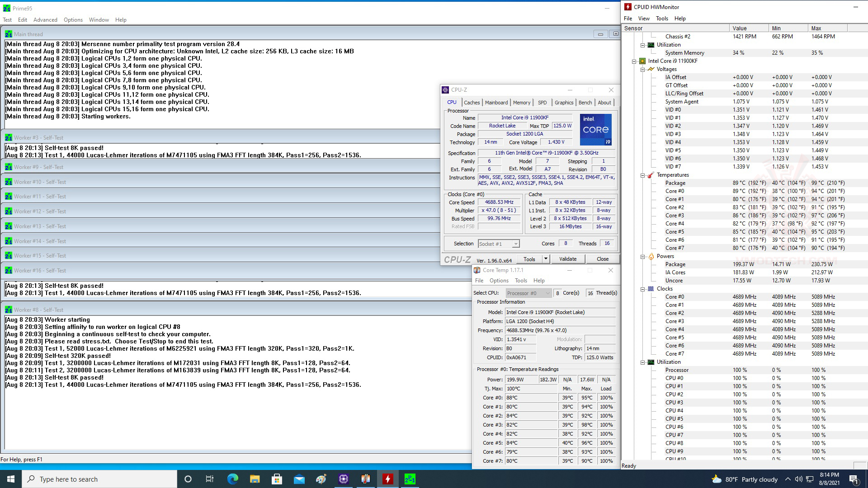Collapse the Intel Core i9 11900KF node
This screenshot has width=868, height=488.
click(x=634, y=61)
